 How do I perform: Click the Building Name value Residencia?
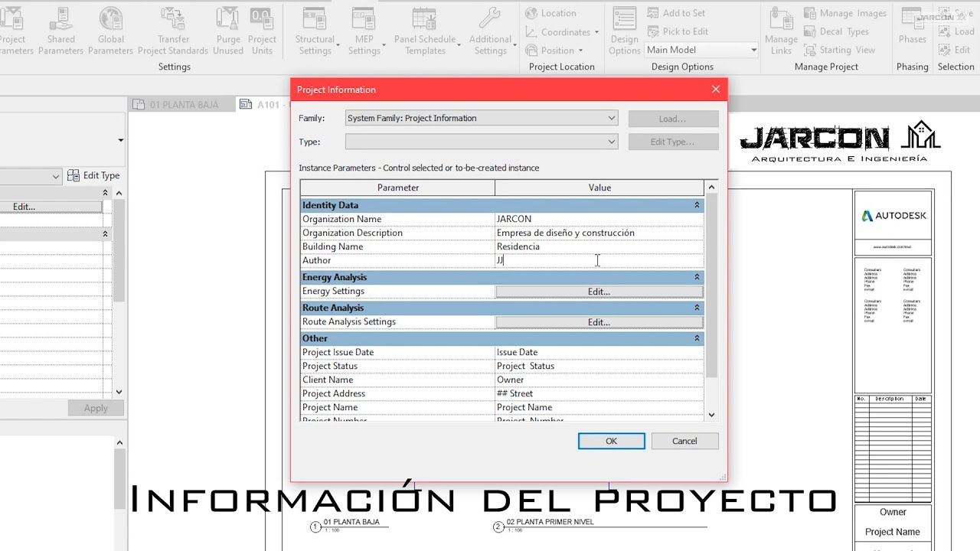[x=518, y=246]
